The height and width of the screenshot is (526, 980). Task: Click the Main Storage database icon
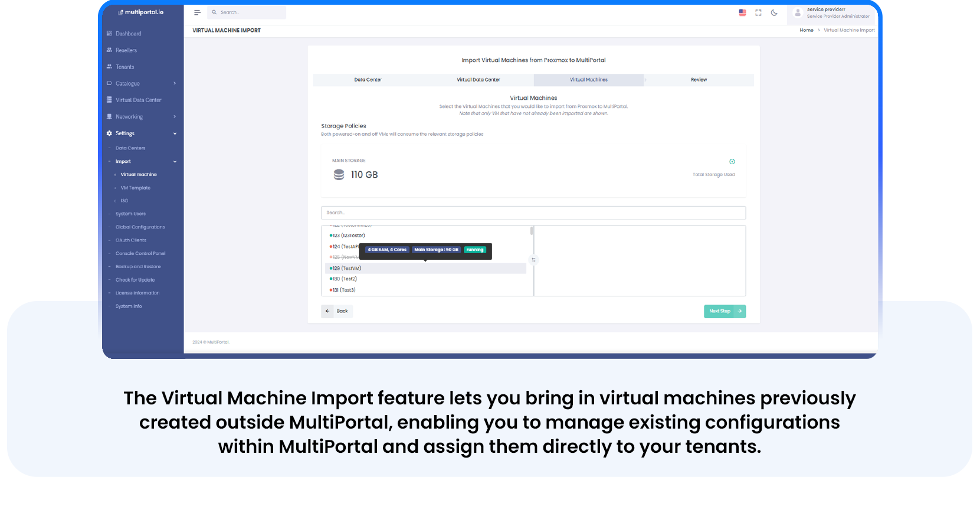click(x=339, y=175)
